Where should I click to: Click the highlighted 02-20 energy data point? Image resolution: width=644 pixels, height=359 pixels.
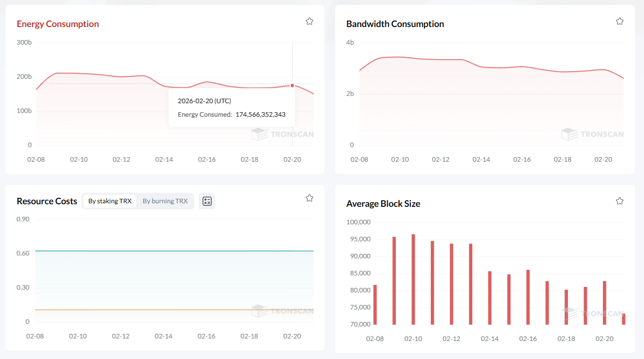[292, 85]
